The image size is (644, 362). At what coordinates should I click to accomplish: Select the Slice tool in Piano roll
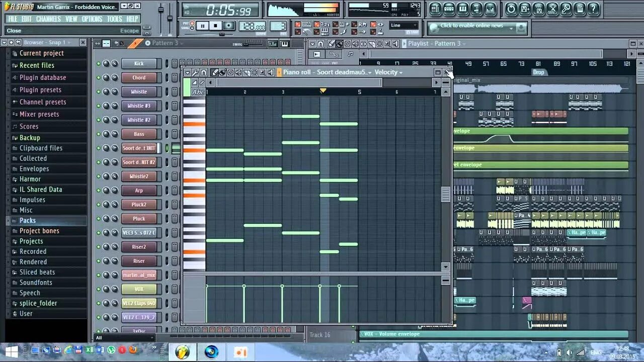247,72
